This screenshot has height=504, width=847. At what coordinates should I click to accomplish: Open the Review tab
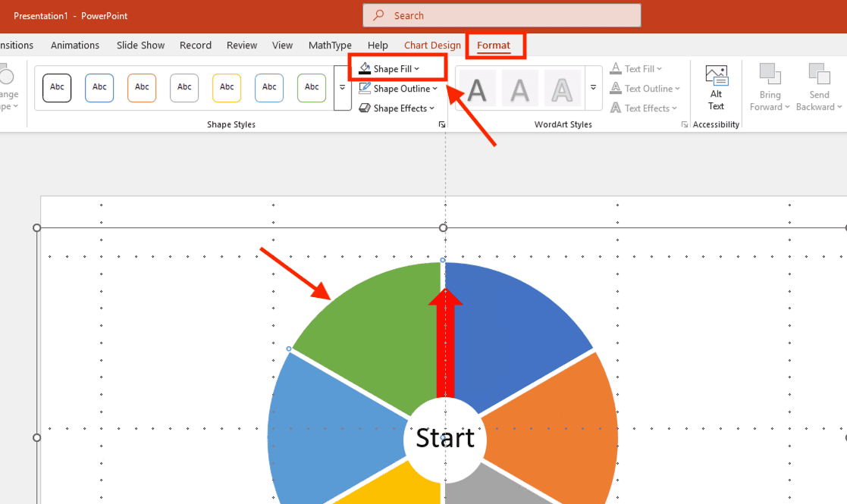(242, 45)
